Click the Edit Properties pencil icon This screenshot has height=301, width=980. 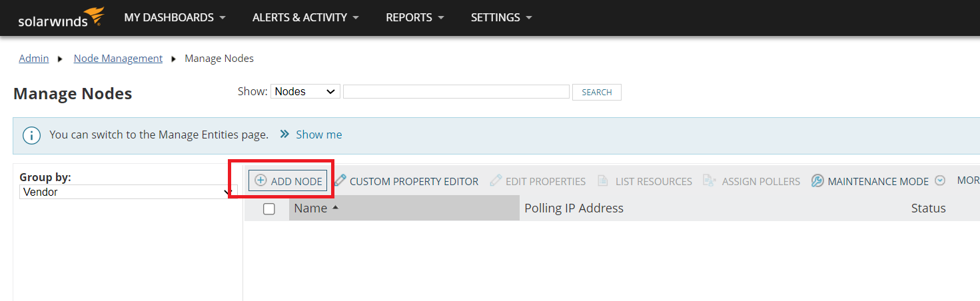496,180
